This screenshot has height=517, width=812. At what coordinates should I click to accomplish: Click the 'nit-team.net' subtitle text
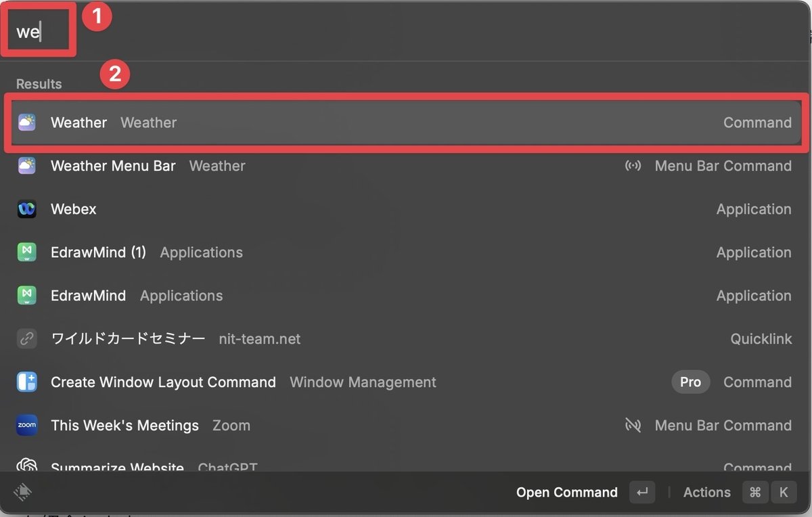260,339
